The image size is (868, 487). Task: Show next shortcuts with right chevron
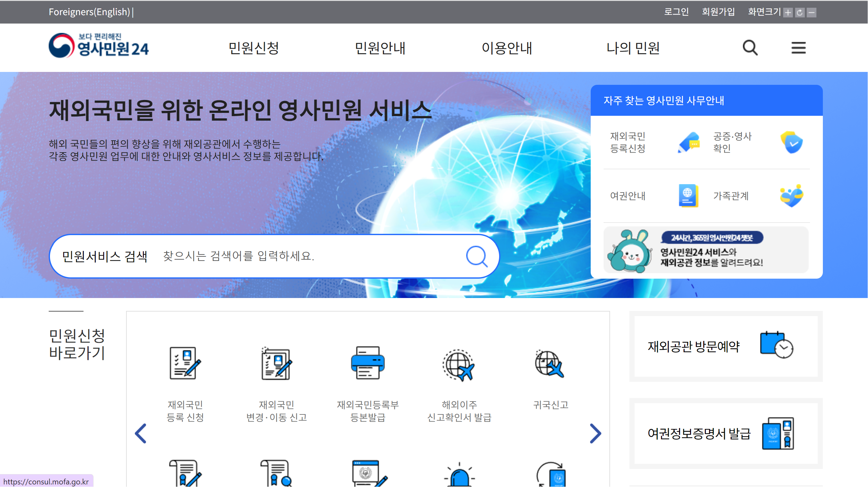[x=596, y=433]
